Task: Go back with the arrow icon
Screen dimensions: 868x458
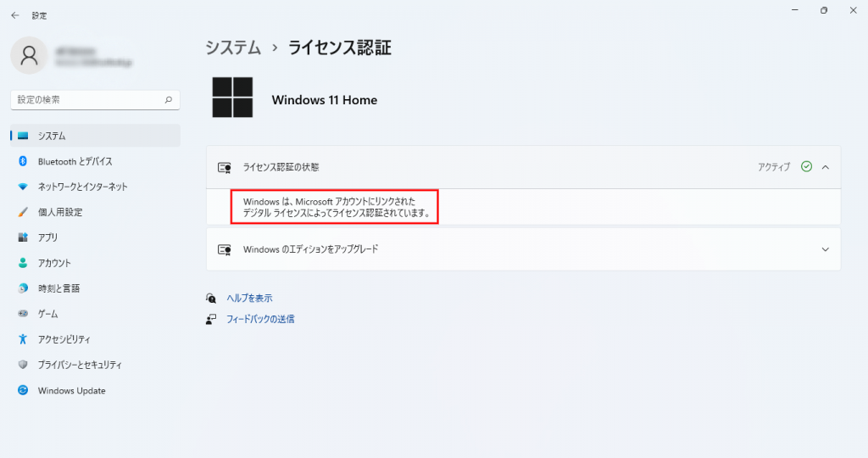Action: coord(15,15)
